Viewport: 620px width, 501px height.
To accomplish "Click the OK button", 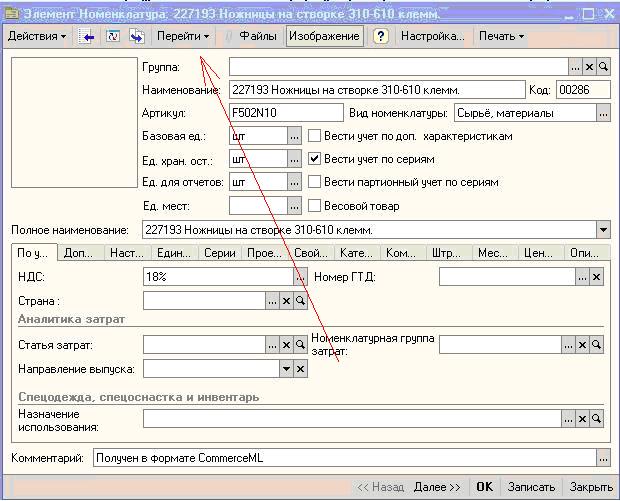I will 484,487.
